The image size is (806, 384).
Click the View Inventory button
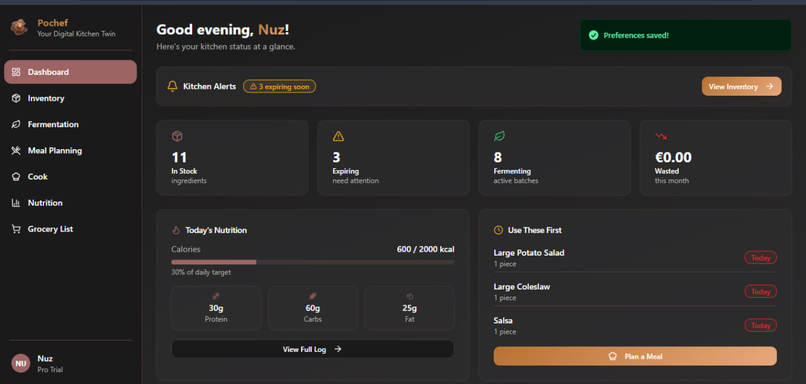click(741, 86)
